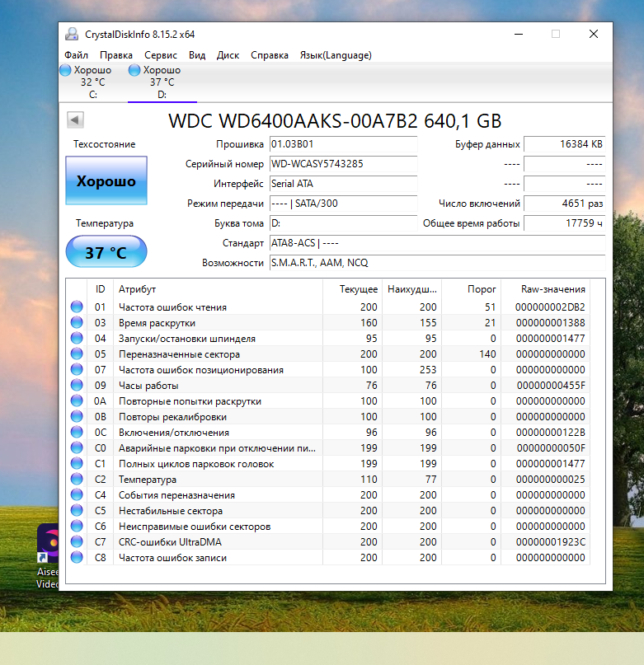Click status icon for Температура attribute row

(77, 480)
